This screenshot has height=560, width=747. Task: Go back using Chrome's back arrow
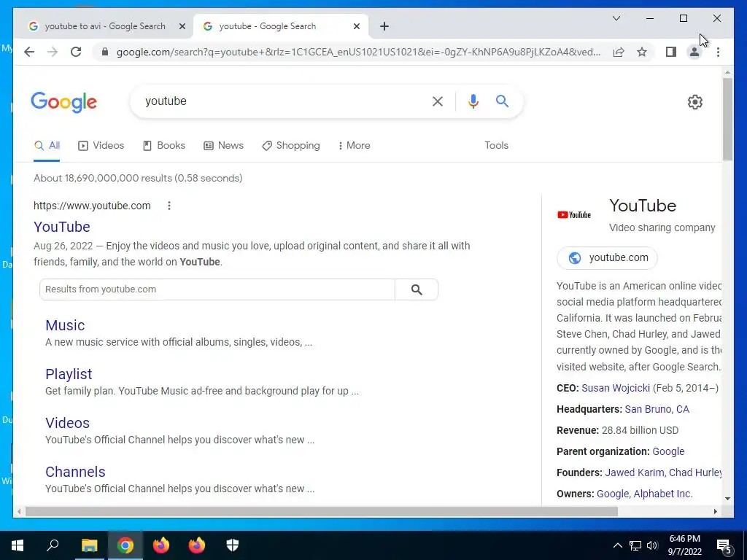click(x=29, y=52)
